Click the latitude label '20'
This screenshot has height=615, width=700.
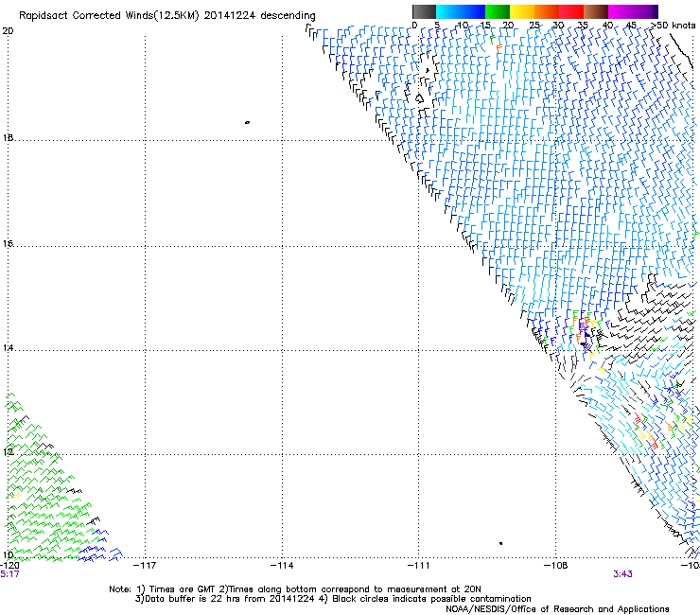pos(8,31)
